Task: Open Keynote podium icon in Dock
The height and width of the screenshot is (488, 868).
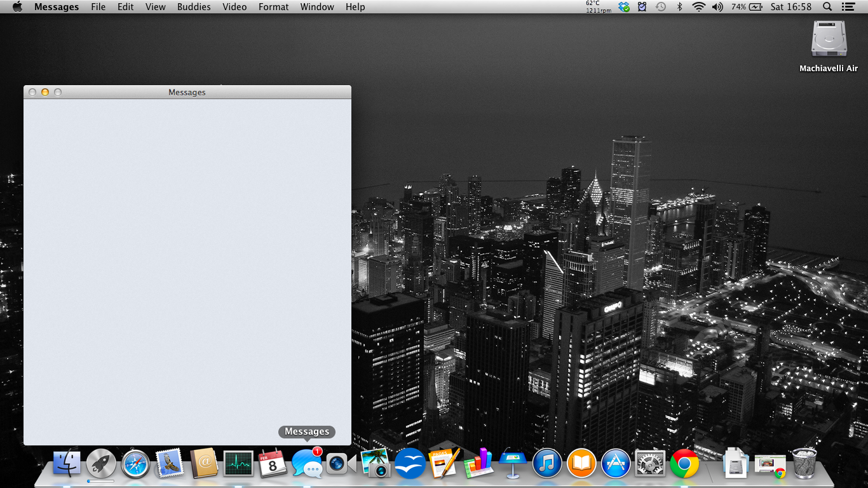Action: [x=513, y=463]
